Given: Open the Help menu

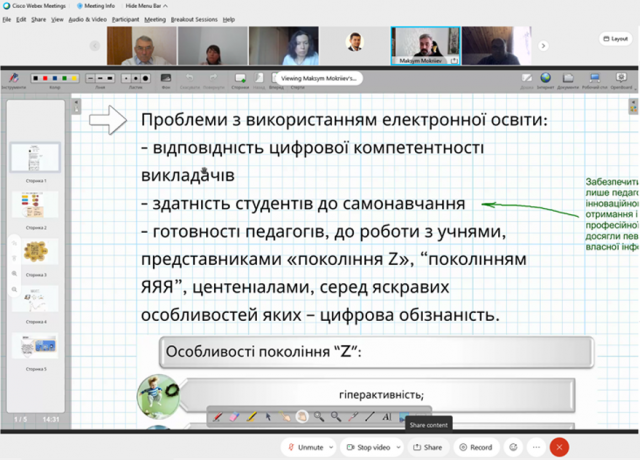Looking at the screenshot, I should (x=229, y=19).
